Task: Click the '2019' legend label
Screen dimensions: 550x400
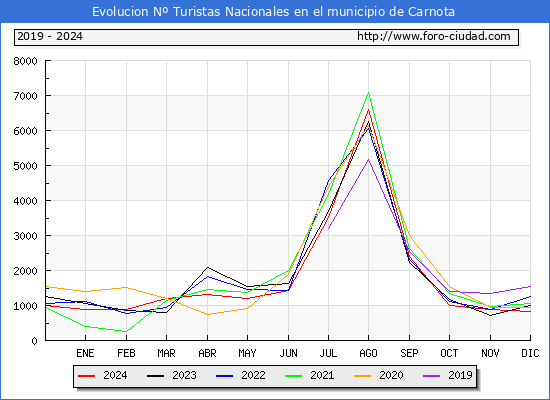Action: 460,375
